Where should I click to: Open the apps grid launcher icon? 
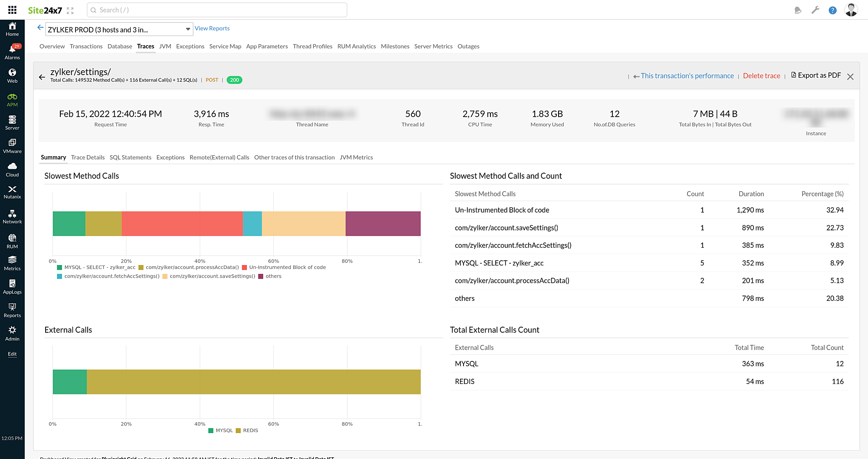(12, 10)
